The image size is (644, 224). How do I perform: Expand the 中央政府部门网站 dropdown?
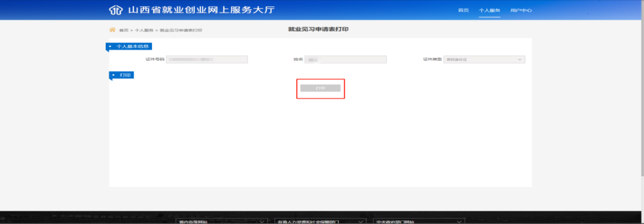coord(419,221)
